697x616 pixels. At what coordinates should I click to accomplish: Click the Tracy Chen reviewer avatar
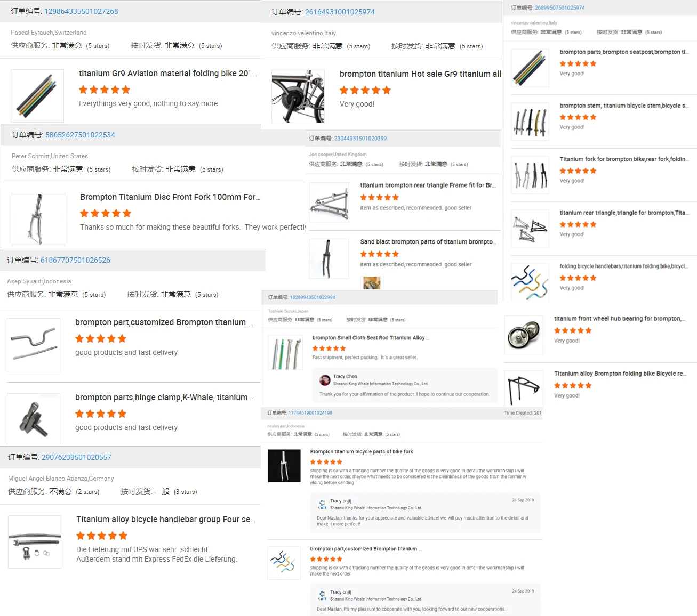[x=325, y=380]
